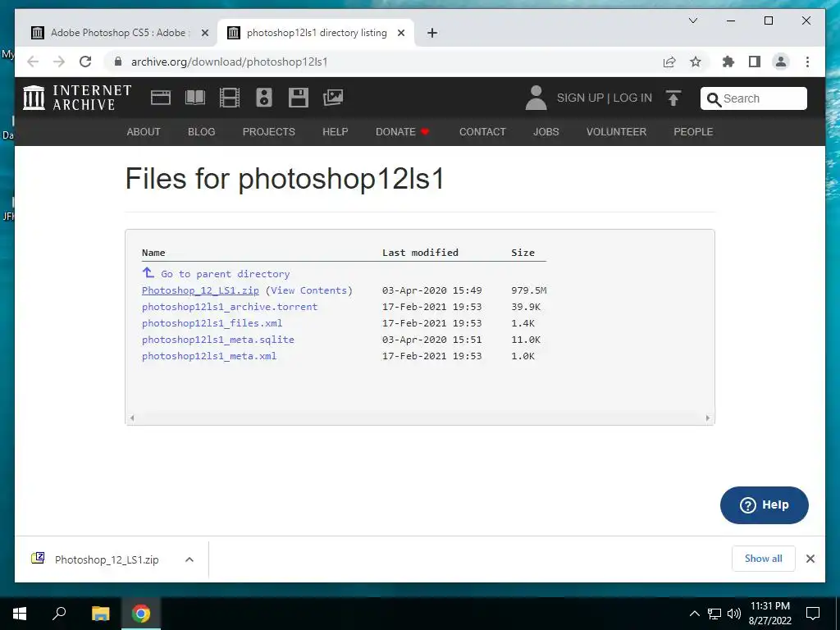This screenshot has height=630, width=840.
Task: Open the Internet Archive home logo
Action: tap(77, 98)
